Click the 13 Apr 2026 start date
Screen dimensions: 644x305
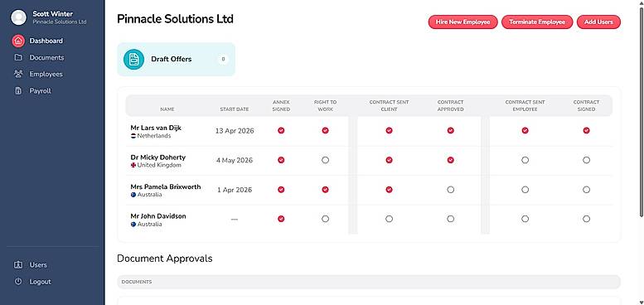pos(235,131)
